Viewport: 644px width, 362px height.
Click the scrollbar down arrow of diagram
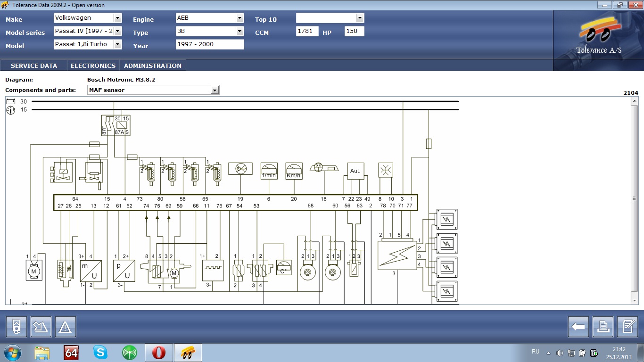point(635,300)
